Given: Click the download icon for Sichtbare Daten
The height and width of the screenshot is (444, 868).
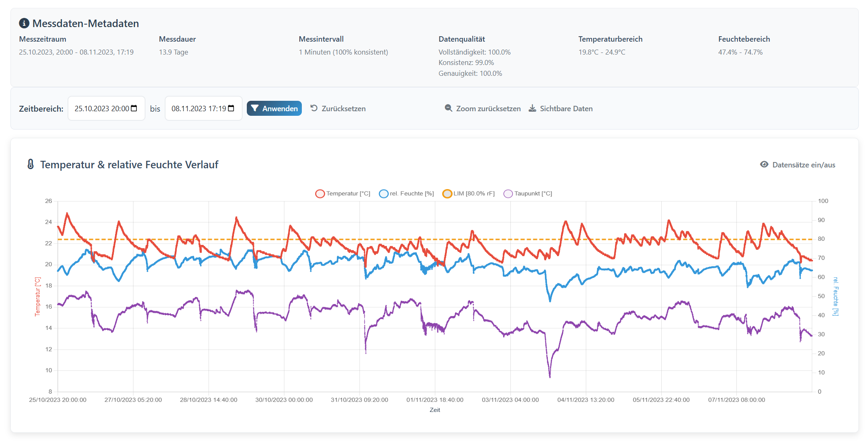Looking at the screenshot, I should (532, 108).
